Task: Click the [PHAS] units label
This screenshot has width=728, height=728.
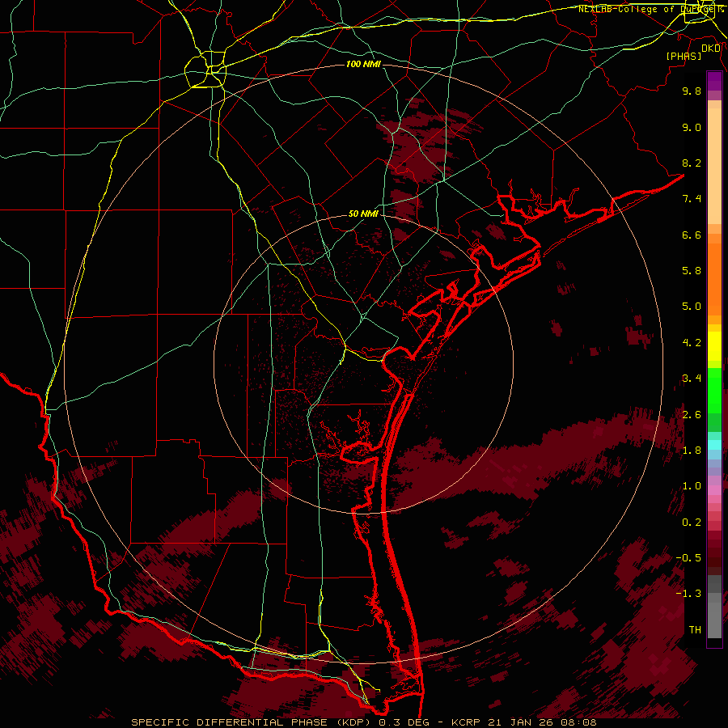Action: tap(684, 56)
